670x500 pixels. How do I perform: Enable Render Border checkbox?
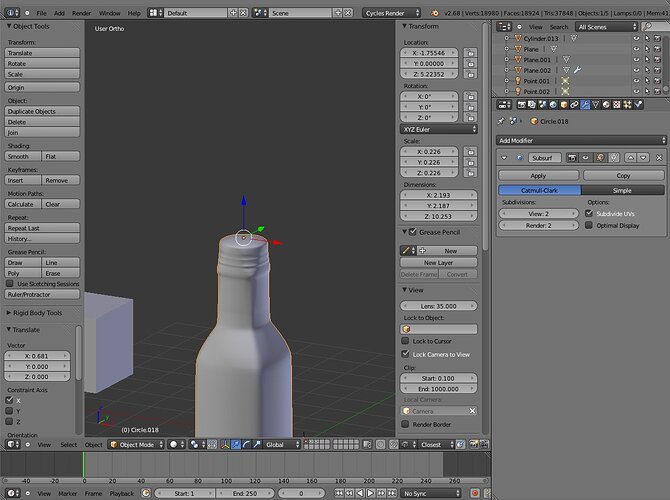pos(405,424)
